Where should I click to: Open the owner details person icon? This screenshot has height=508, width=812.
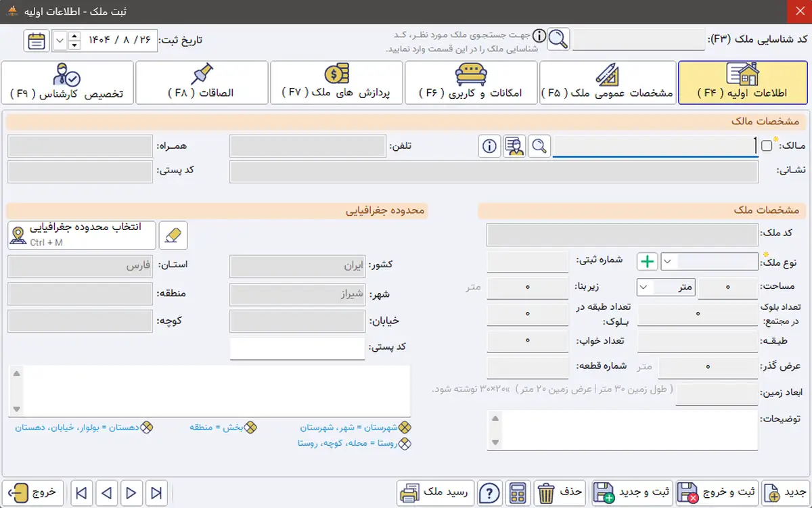click(x=515, y=146)
